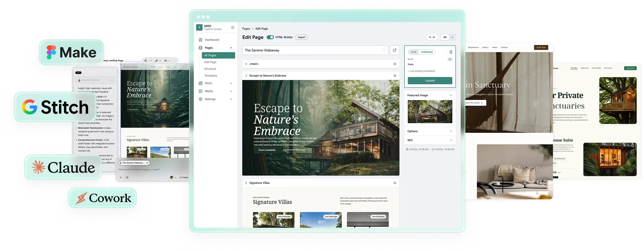Open settings gear for Signature Villas block
Viewport: 644px width, 251px height.
pos(395,183)
